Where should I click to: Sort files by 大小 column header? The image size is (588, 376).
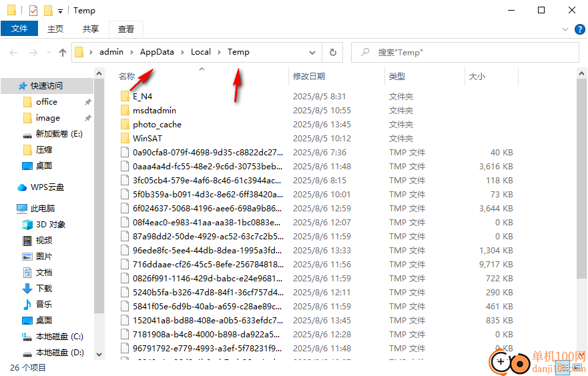point(477,77)
